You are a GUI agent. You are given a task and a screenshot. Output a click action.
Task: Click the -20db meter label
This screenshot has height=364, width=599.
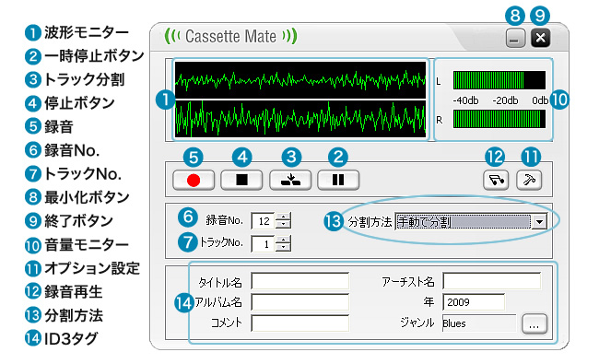[x=505, y=100]
